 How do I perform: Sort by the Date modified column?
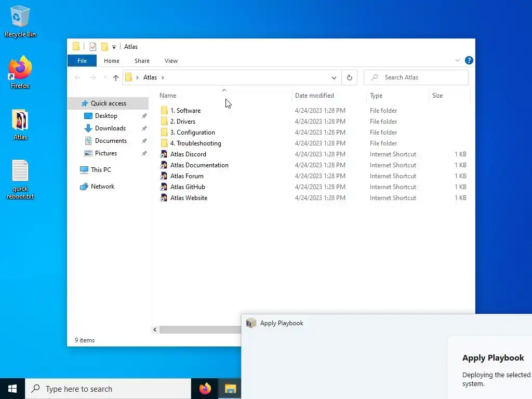tap(329, 96)
